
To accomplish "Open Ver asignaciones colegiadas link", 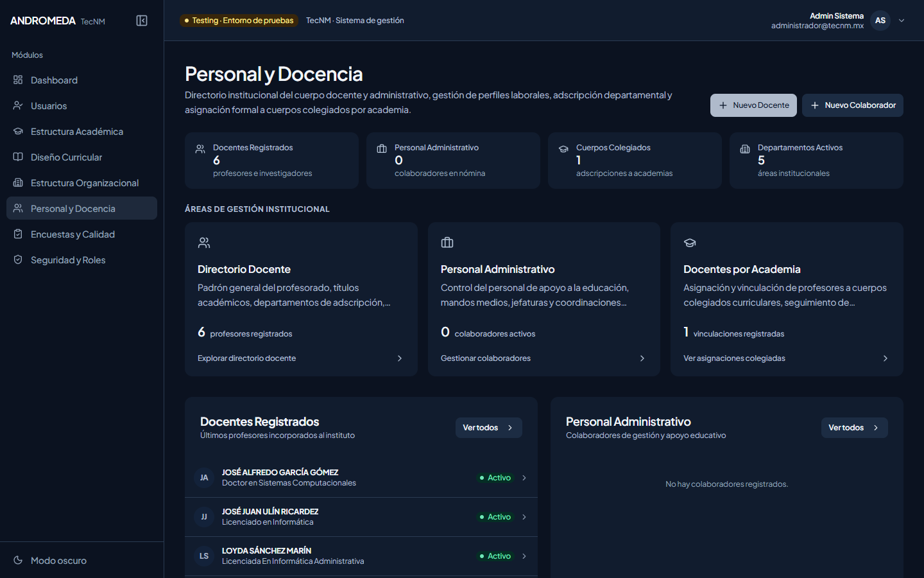I will [x=787, y=358].
